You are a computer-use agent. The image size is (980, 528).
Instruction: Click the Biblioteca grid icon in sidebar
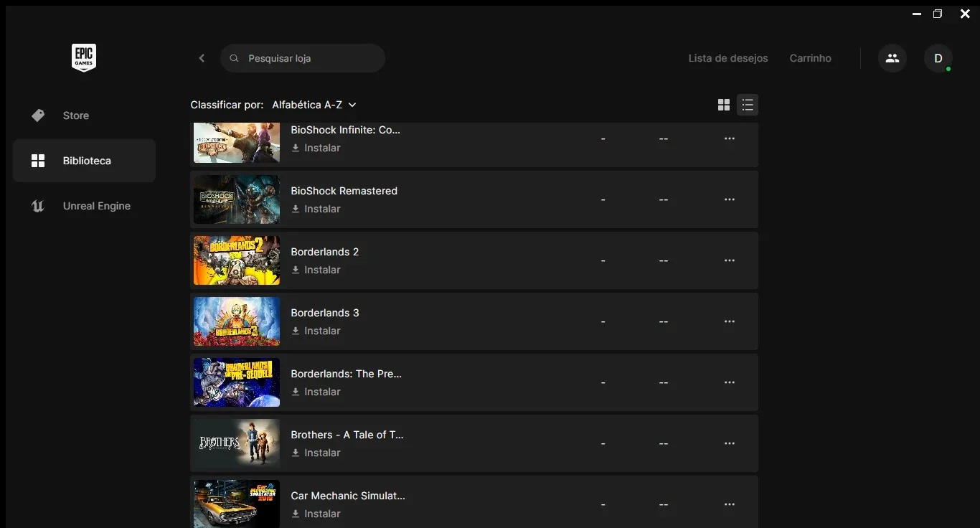pos(38,161)
